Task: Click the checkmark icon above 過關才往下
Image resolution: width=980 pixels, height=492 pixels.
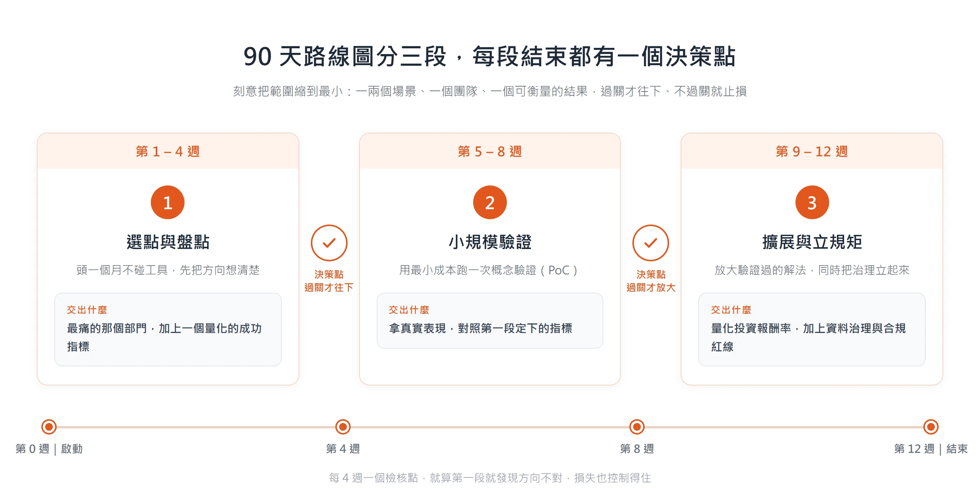Action: coord(329,243)
